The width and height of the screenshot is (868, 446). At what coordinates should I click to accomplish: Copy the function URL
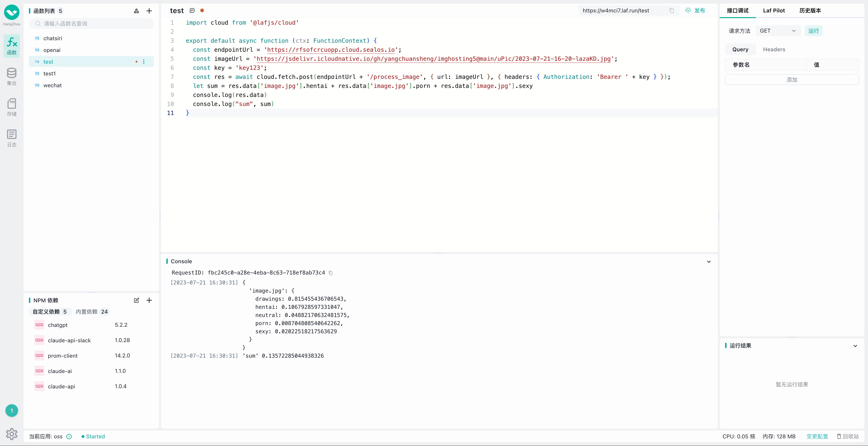point(672,10)
